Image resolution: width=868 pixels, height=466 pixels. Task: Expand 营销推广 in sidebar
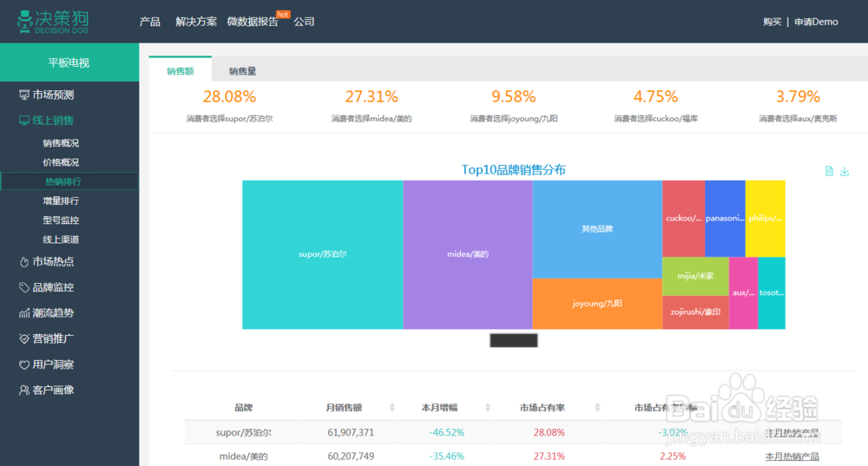pos(53,338)
